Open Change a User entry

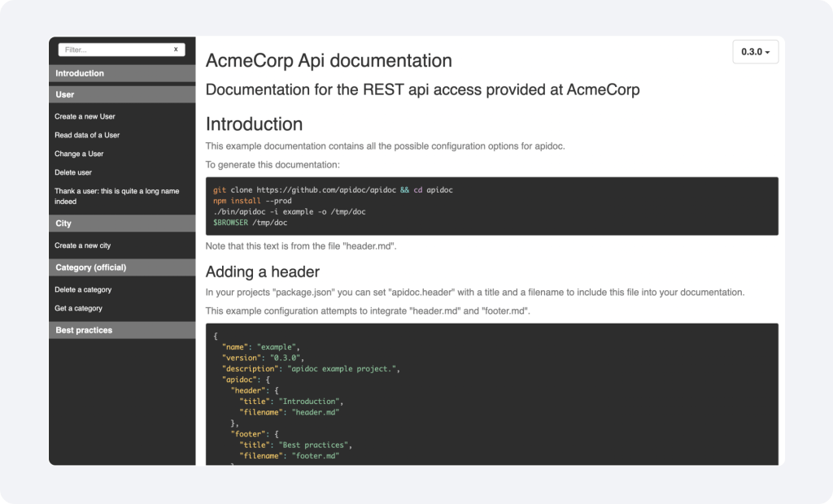tap(79, 154)
